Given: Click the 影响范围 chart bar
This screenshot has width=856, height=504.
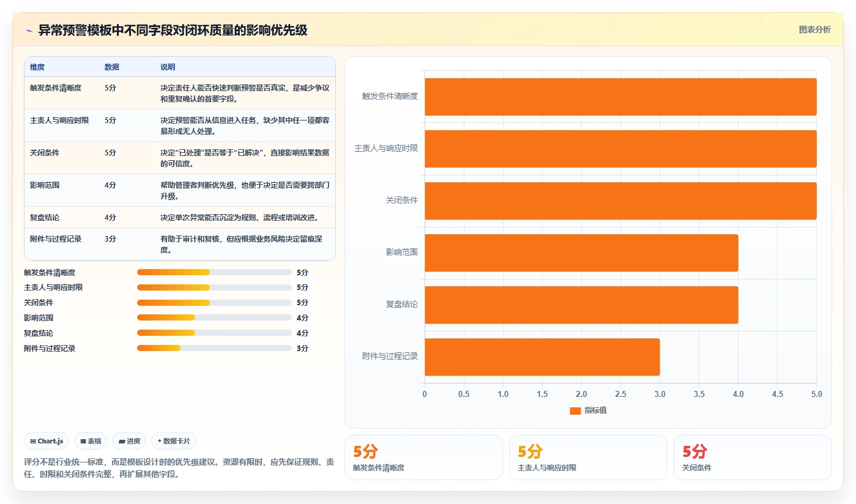Looking at the screenshot, I should (x=581, y=253).
